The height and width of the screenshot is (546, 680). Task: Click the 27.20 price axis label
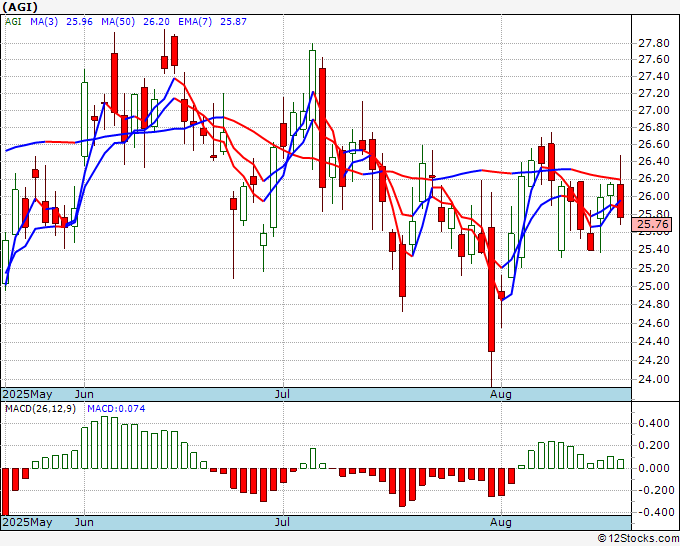click(654, 94)
